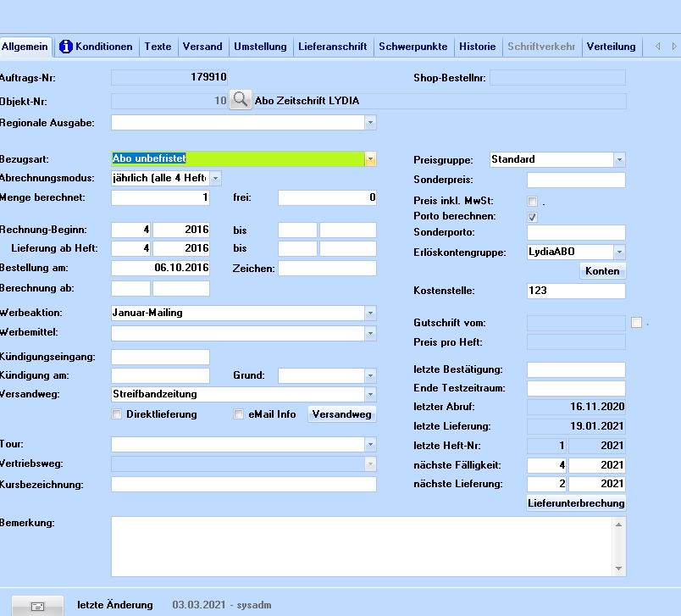This screenshot has width=681, height=616.
Task: Click the Lieferung ab Heft issue number field
Action: click(x=130, y=248)
